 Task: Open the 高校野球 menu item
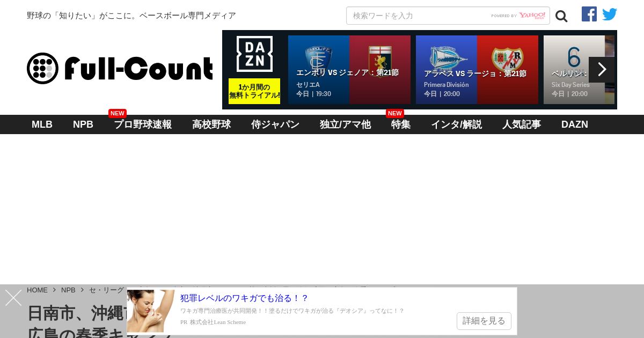pyautogui.click(x=211, y=124)
